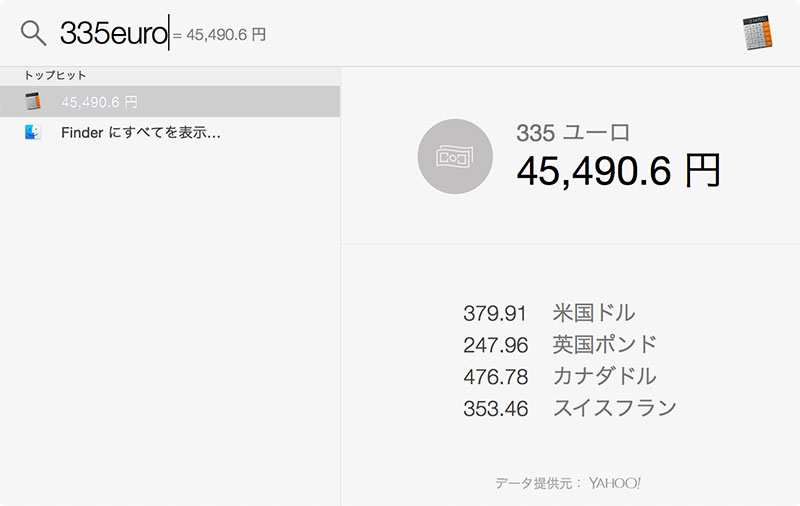
Task: Click the calculator icon in top hit row
Action: [x=33, y=102]
